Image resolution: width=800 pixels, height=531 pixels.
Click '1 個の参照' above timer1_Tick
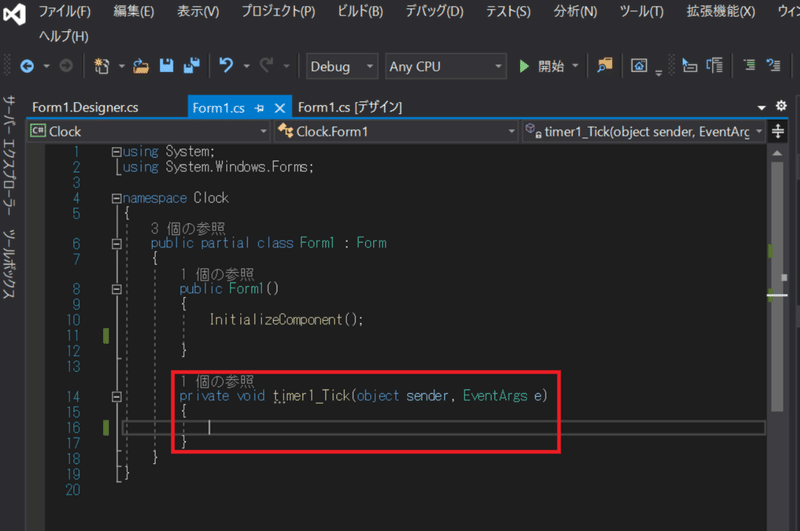pos(217,381)
